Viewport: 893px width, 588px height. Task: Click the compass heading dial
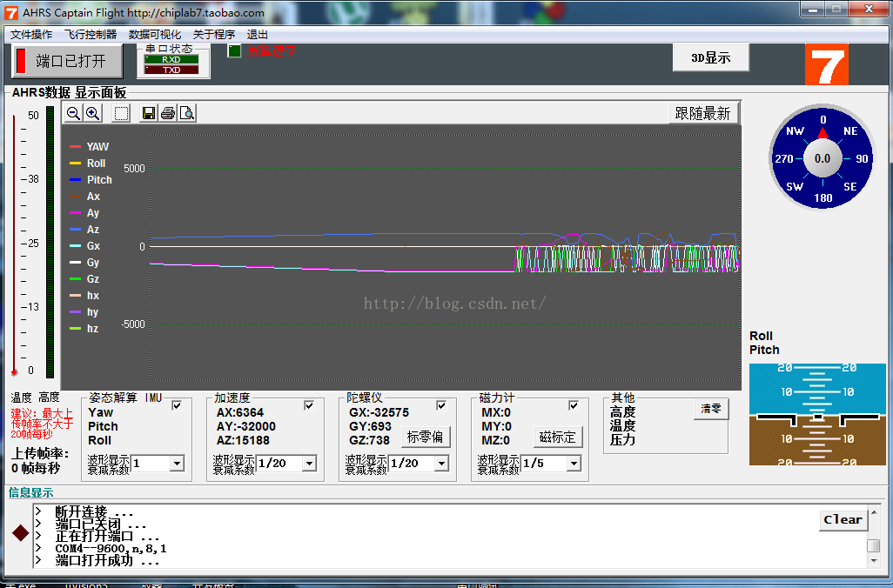(x=822, y=157)
